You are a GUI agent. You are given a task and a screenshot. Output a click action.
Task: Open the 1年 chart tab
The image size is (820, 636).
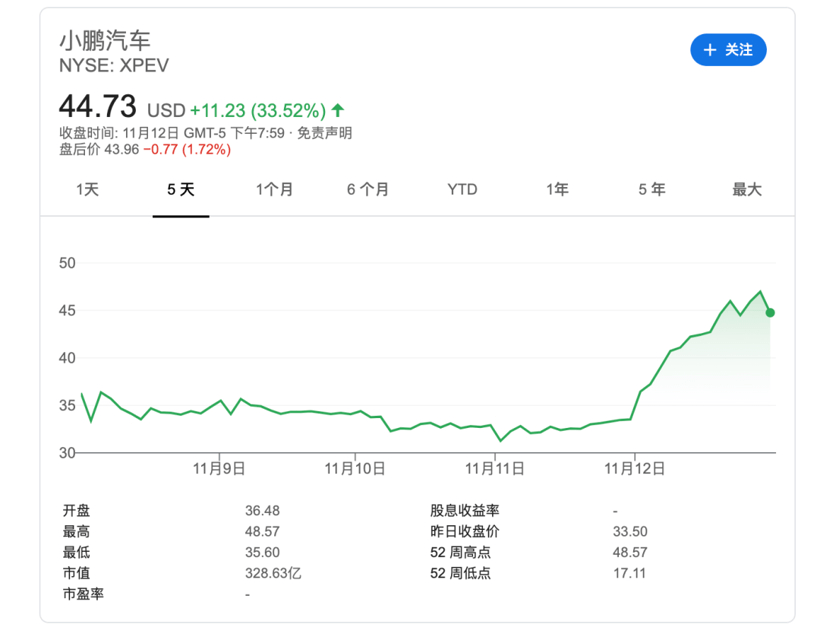pos(557,189)
